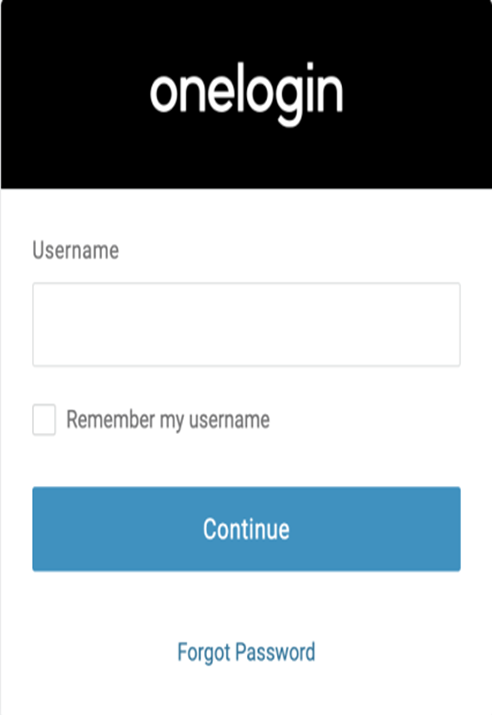Click the black onelogin header banner

pyautogui.click(x=246, y=94)
